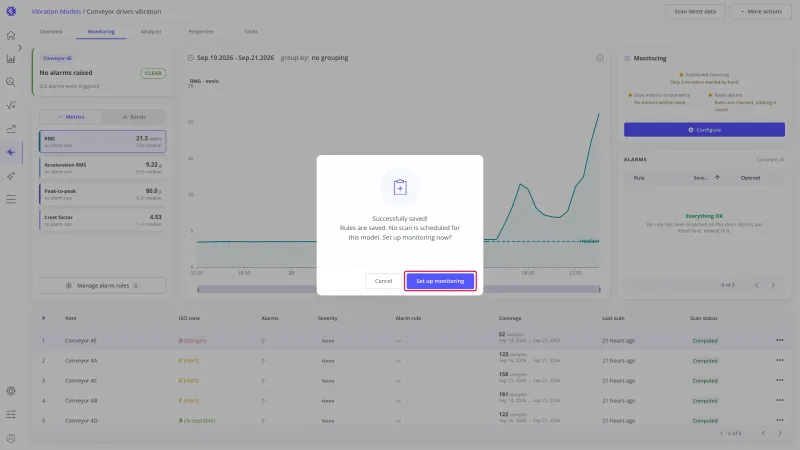This screenshot has height=450, width=800.
Task: Sort alarms by Rule column header
Action: [x=639, y=178]
